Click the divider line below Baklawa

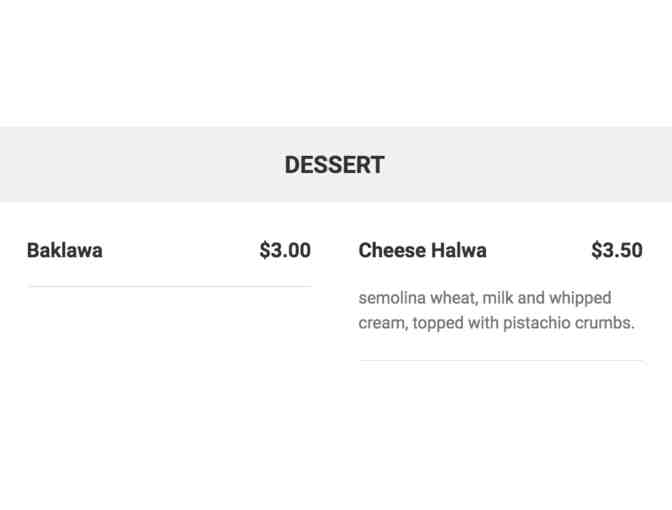coord(169,287)
